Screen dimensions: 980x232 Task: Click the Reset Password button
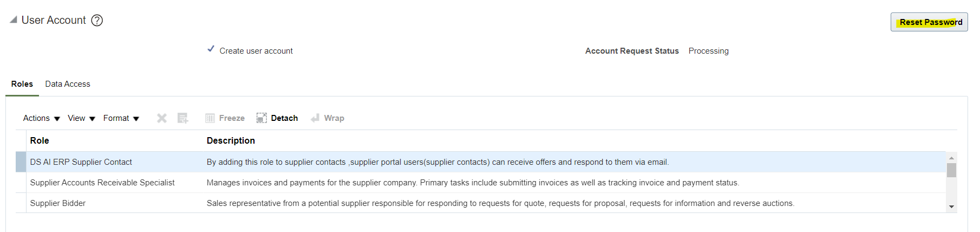pyautogui.click(x=929, y=22)
